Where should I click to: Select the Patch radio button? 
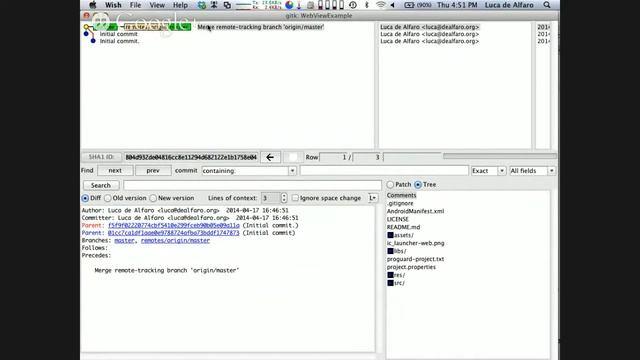(x=390, y=184)
